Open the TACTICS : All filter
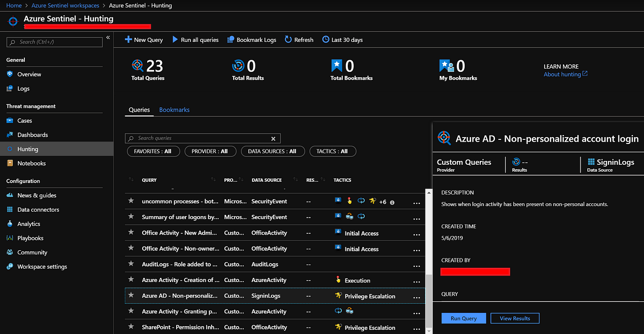The height and width of the screenshot is (334, 644). click(333, 151)
